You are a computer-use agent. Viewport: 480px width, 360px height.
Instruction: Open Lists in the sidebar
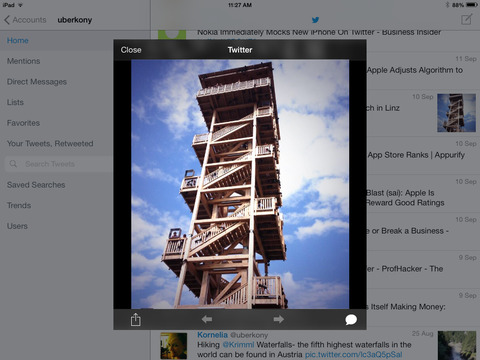pyautogui.click(x=15, y=102)
